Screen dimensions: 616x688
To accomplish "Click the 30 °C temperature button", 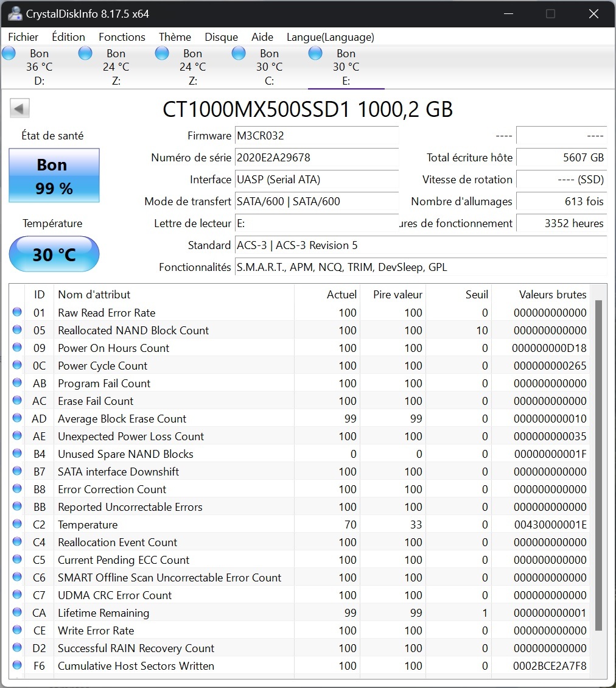I will (54, 254).
